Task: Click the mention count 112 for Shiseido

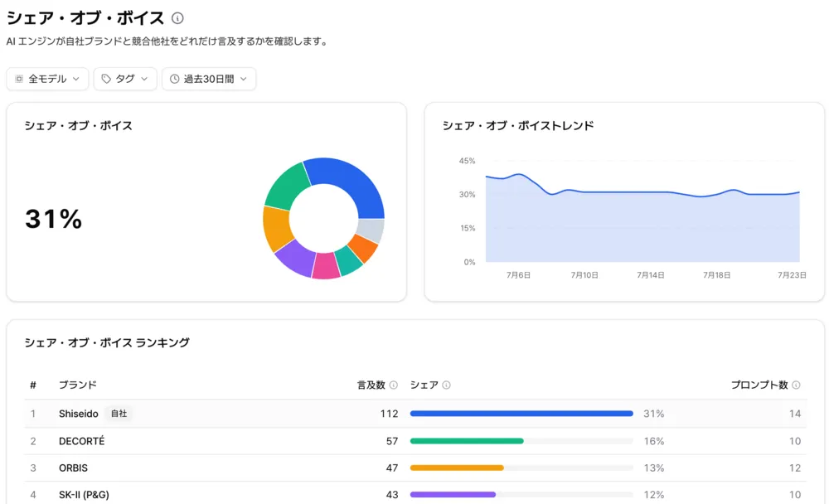Action: click(x=389, y=414)
